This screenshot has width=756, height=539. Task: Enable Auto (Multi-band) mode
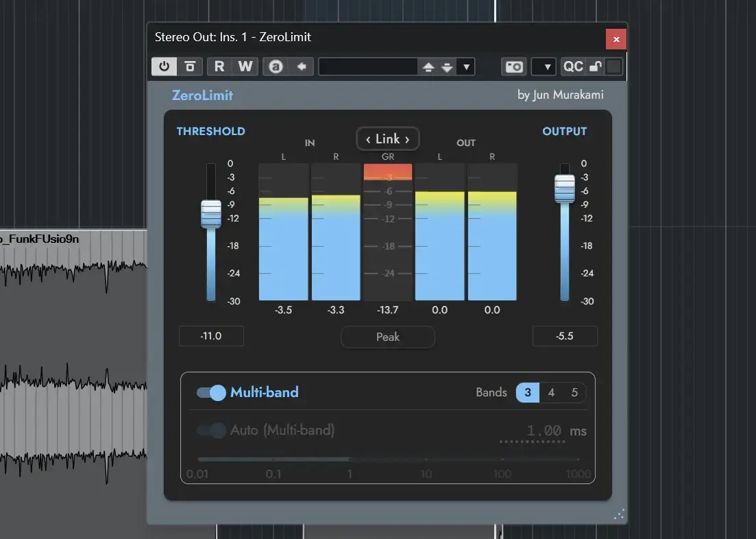[x=211, y=430]
